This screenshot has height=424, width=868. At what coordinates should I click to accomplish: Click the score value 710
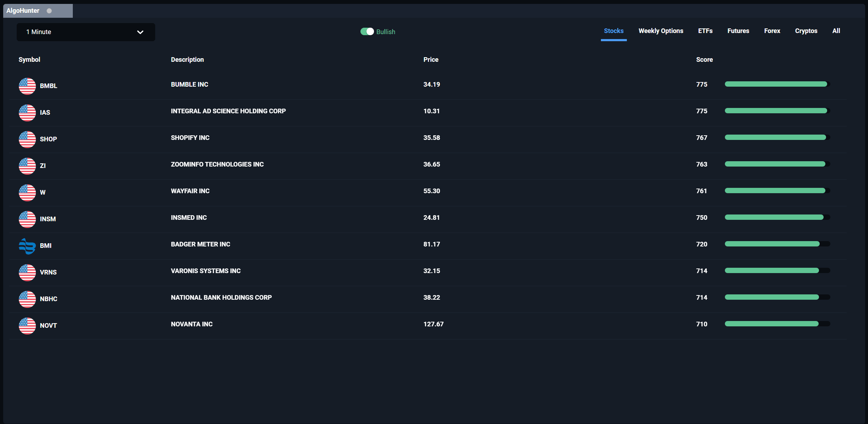point(702,324)
